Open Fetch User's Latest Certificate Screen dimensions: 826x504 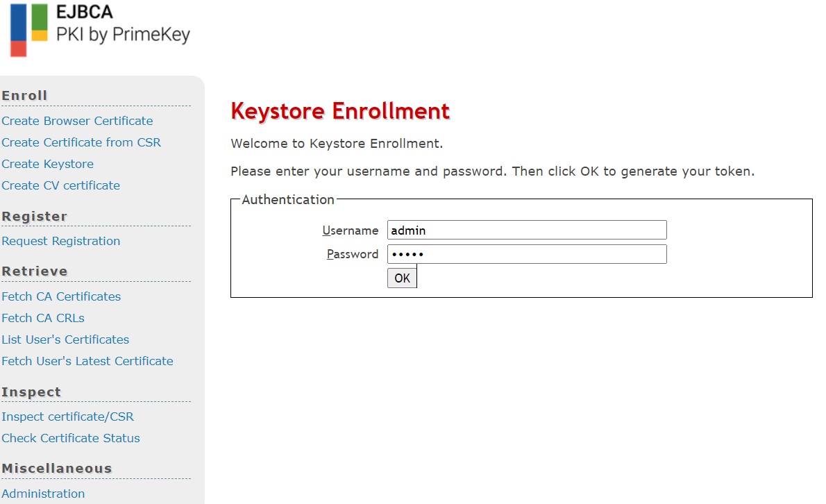[87, 362]
